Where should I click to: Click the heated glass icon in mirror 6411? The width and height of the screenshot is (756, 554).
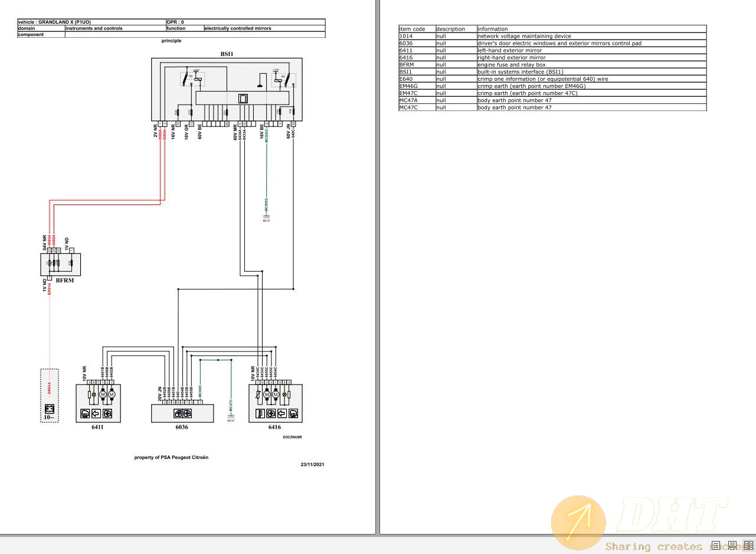(84, 413)
